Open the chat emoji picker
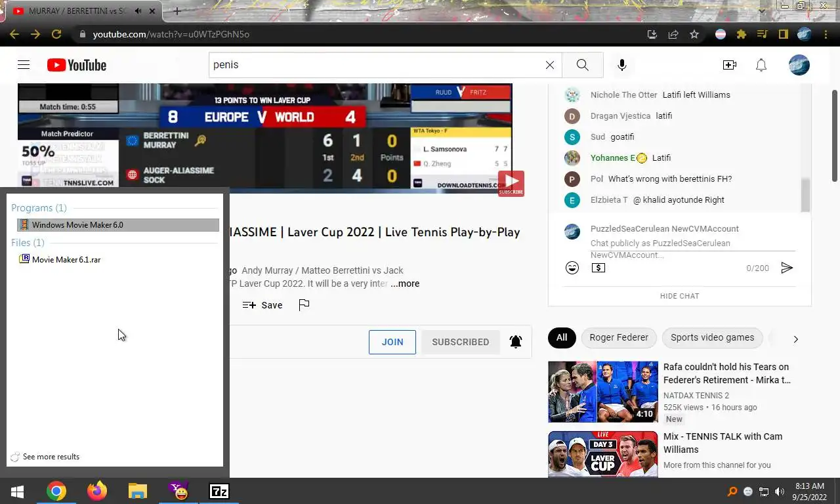This screenshot has height=504, width=840. click(572, 268)
